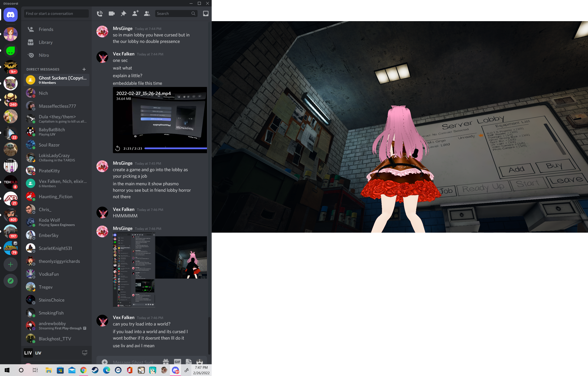Start a video call with camera icon

coord(112,14)
